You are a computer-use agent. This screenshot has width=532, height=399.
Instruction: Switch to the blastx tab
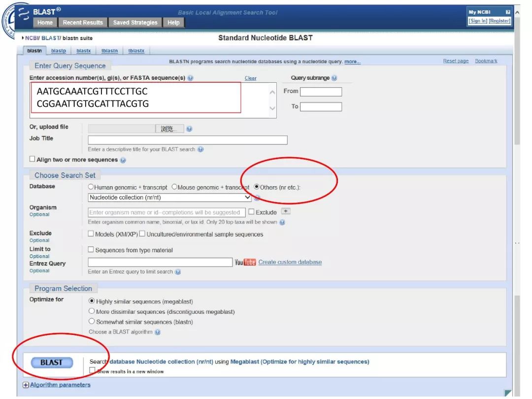[x=83, y=51]
